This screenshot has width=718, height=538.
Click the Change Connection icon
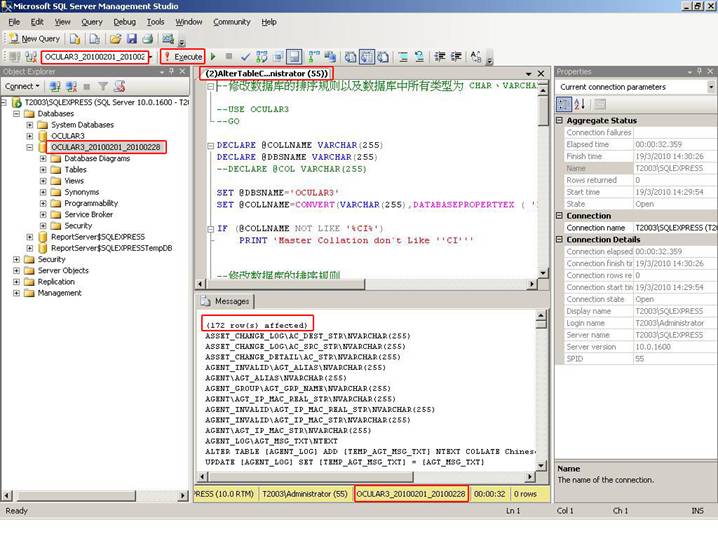(31, 57)
